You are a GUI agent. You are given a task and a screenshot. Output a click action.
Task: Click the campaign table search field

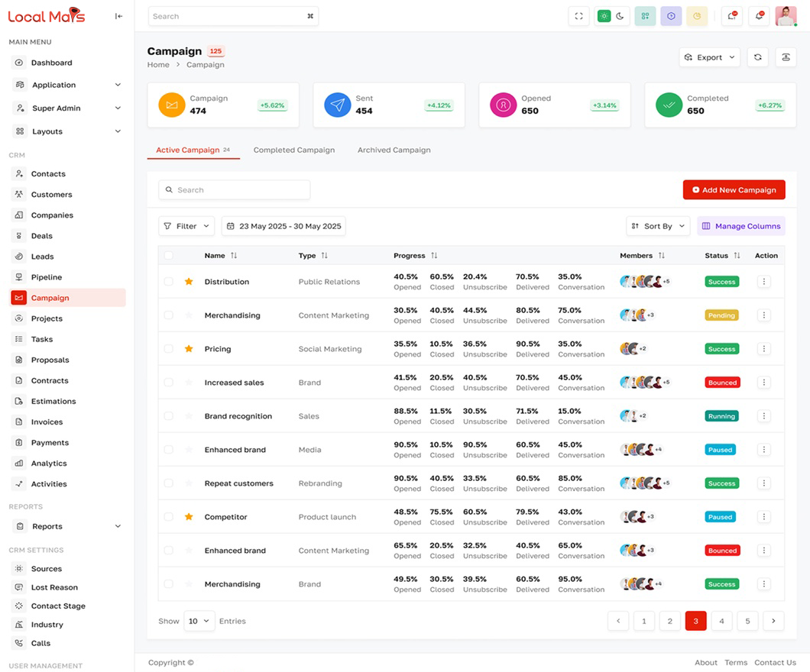click(x=234, y=189)
